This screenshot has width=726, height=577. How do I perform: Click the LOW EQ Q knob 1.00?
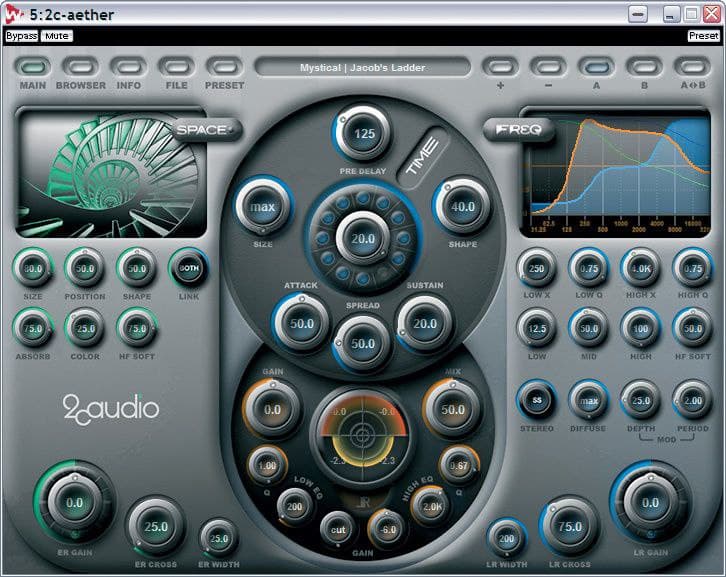click(x=267, y=465)
